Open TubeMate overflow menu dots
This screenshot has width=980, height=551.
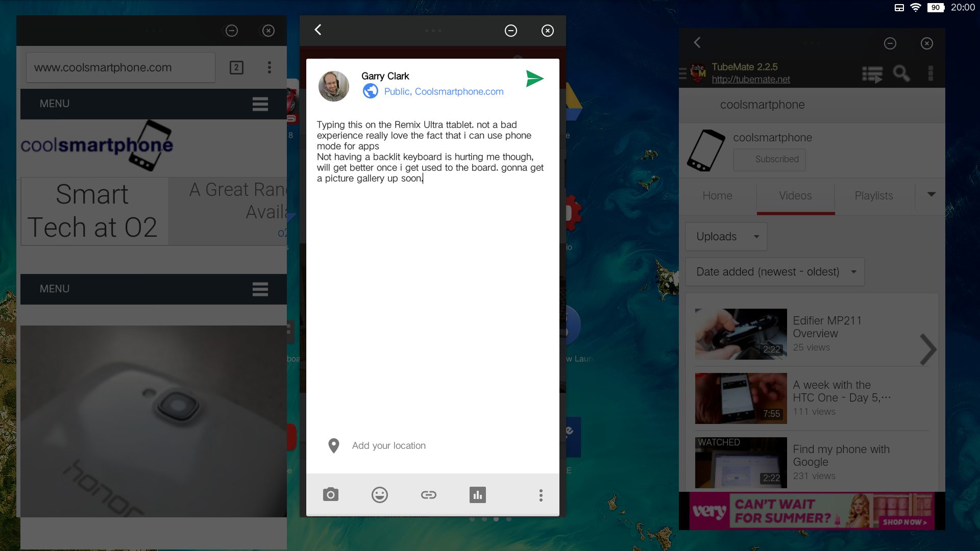click(930, 73)
